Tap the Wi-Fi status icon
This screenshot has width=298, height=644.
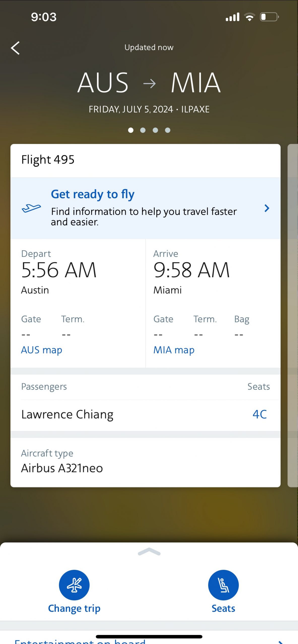[x=249, y=17]
